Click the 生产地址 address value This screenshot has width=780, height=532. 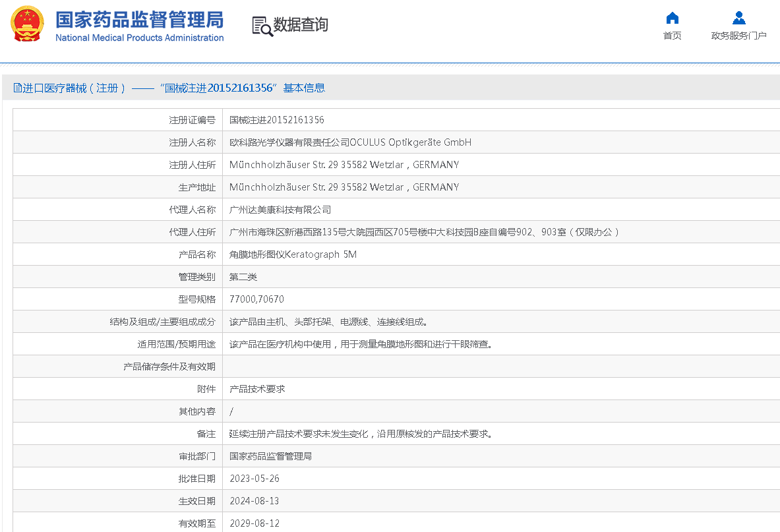tap(344, 187)
